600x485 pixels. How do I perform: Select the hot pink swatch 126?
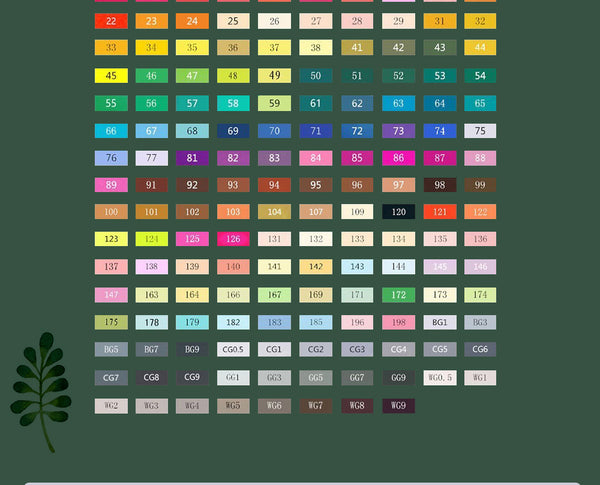(234, 240)
